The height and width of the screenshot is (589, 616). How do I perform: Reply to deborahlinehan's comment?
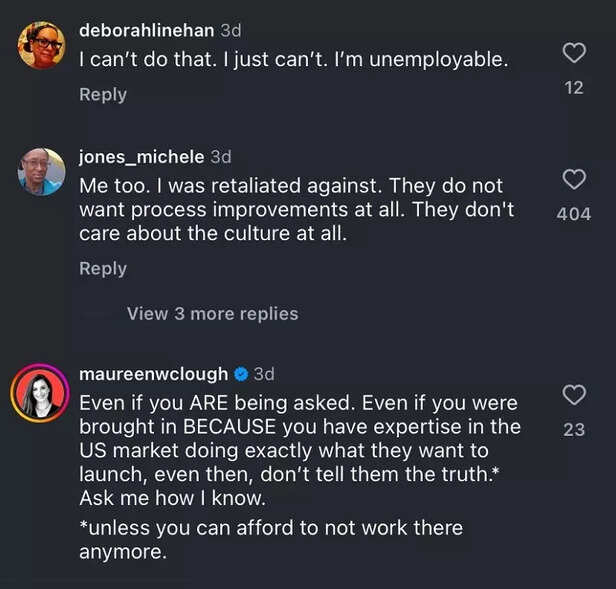pos(103,94)
